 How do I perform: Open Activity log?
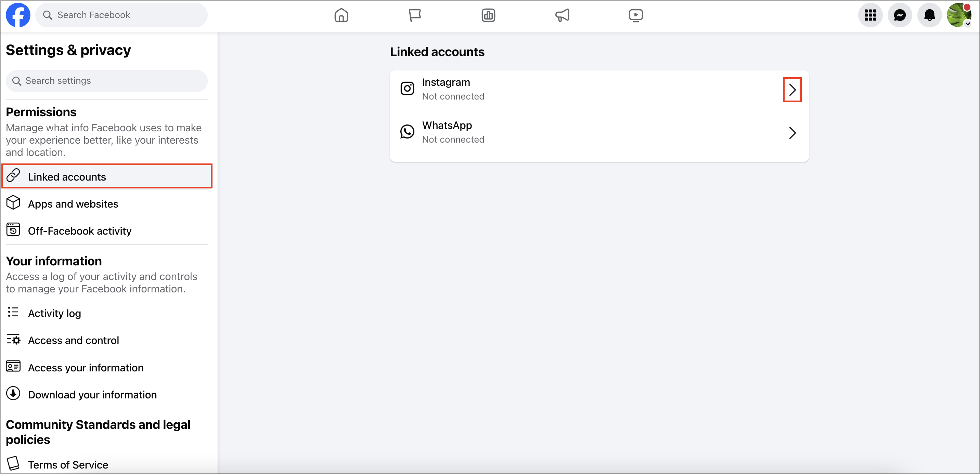107,313
